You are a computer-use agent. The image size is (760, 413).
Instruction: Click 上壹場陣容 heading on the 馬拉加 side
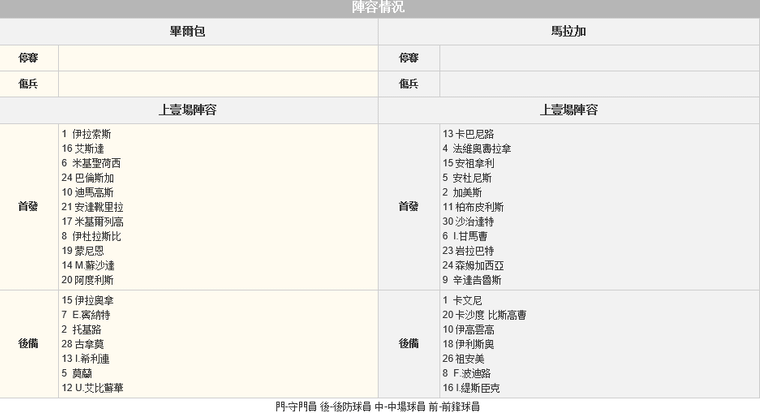click(569, 110)
